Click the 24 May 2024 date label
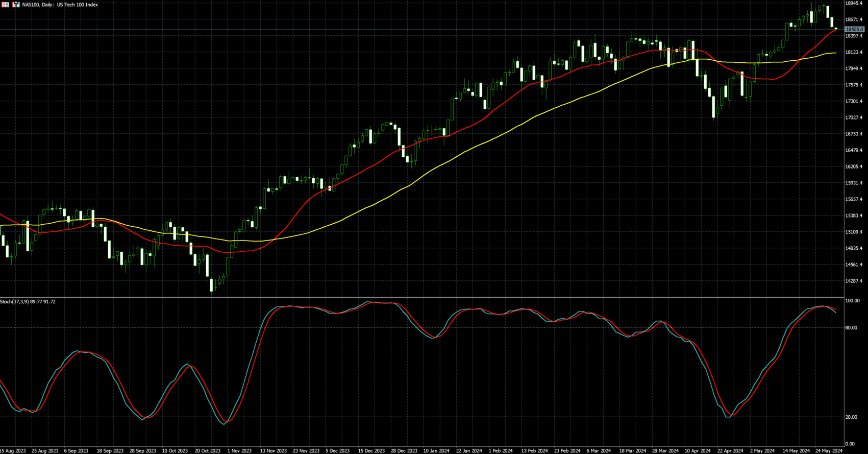 tap(829, 451)
